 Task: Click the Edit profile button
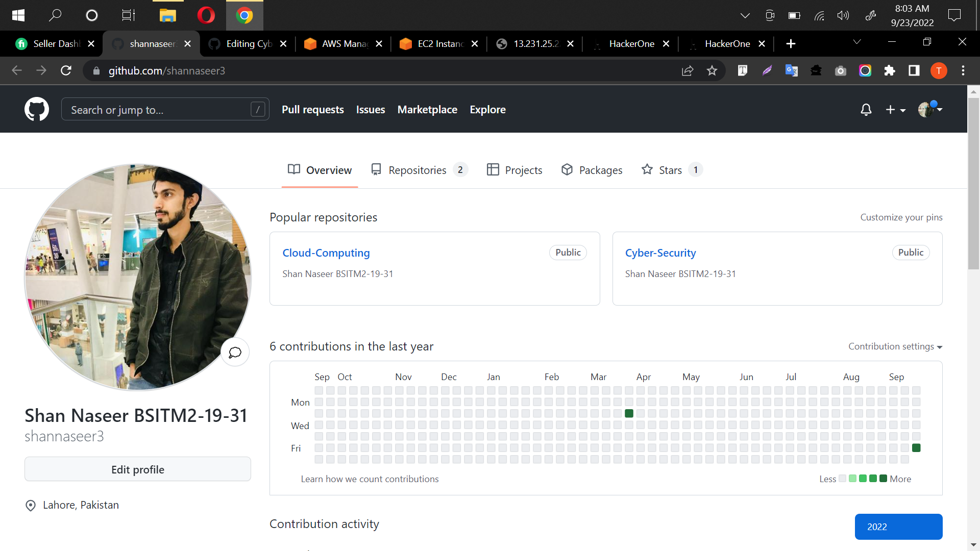[137, 469]
